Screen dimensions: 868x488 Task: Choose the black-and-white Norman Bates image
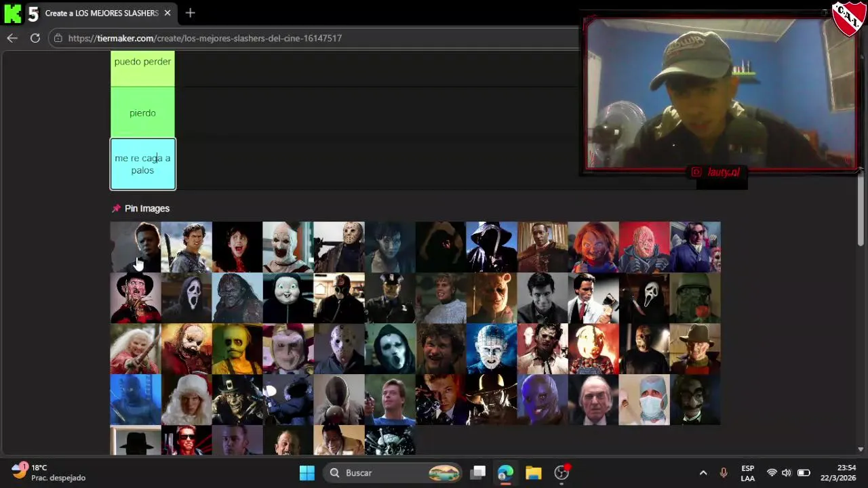click(x=542, y=298)
